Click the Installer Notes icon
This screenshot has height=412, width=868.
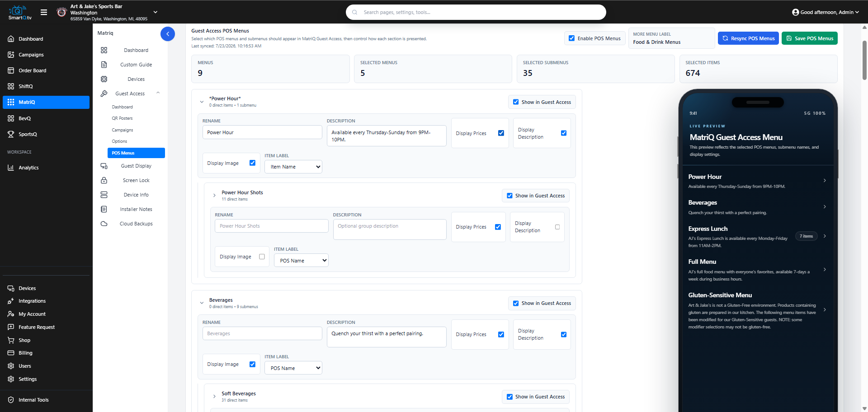(x=104, y=209)
